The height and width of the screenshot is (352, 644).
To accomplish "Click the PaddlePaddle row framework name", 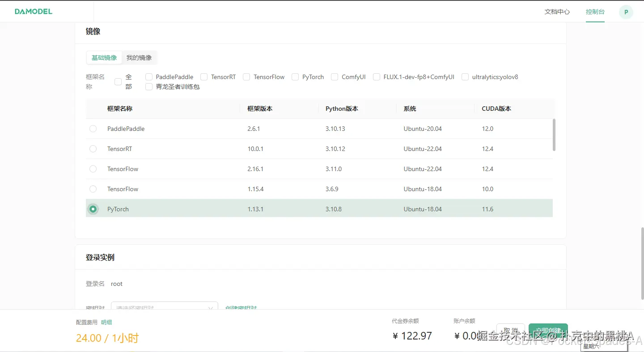I will point(126,129).
